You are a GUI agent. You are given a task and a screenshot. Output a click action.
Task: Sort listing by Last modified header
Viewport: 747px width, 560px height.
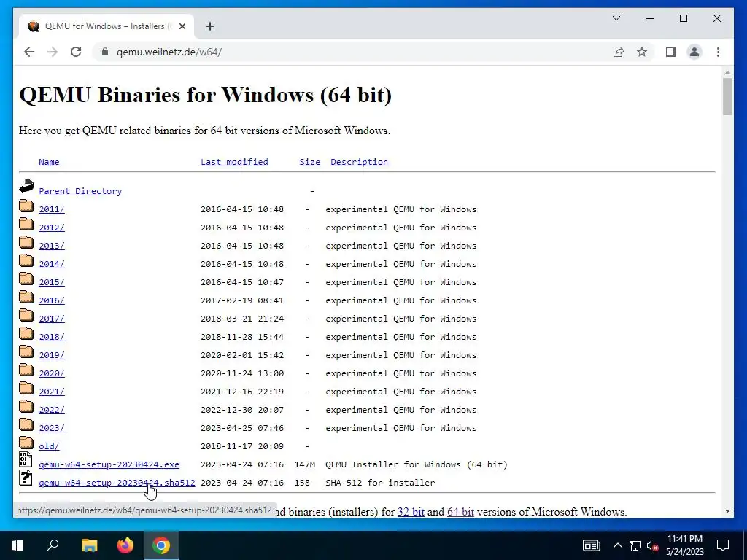[x=234, y=162]
